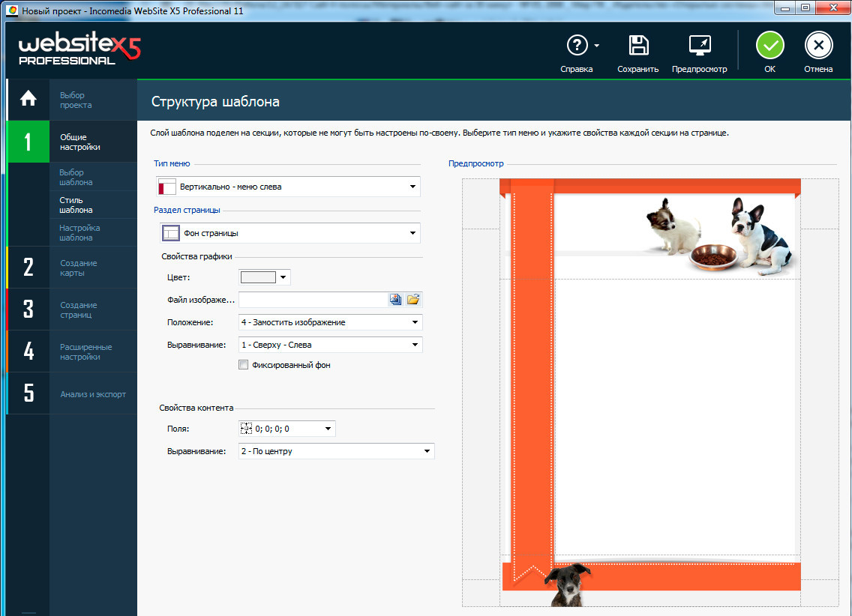The image size is (852, 616).
Task: Click the folder browse icon for image file
Action: tap(413, 300)
